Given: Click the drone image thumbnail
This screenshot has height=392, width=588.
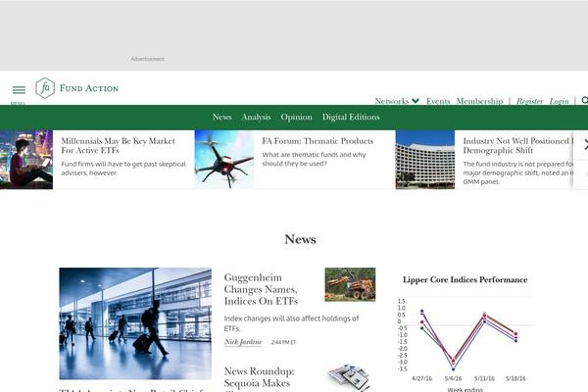Looking at the screenshot, I should 224,160.
